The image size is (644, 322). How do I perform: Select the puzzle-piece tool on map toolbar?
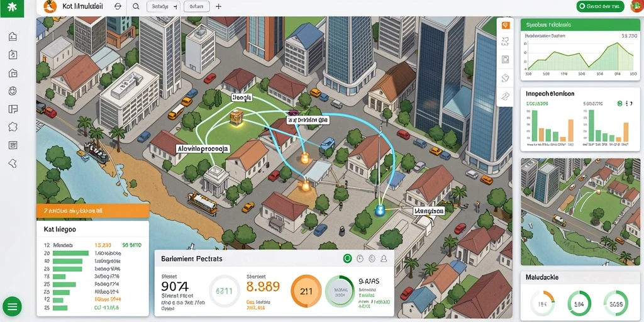click(506, 41)
